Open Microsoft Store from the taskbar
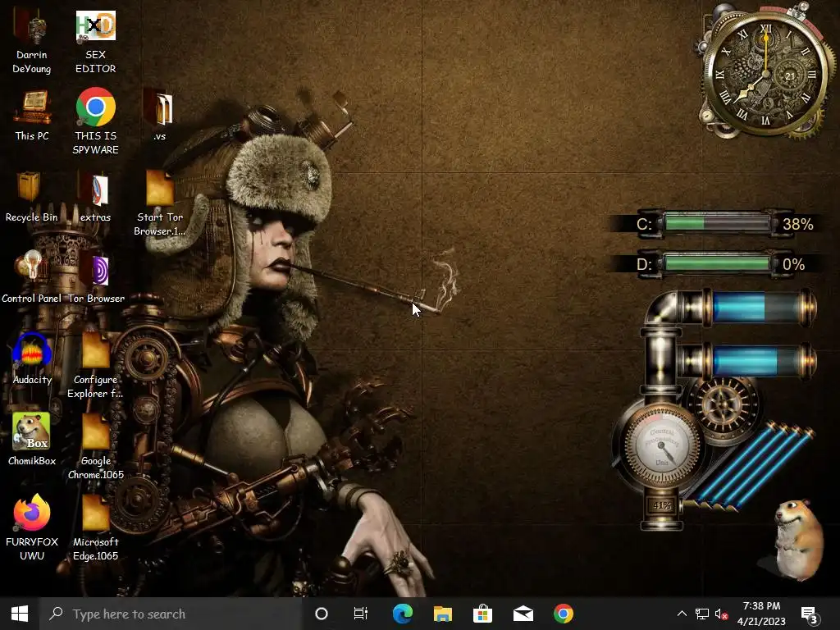This screenshot has width=840, height=630. pyautogui.click(x=482, y=614)
